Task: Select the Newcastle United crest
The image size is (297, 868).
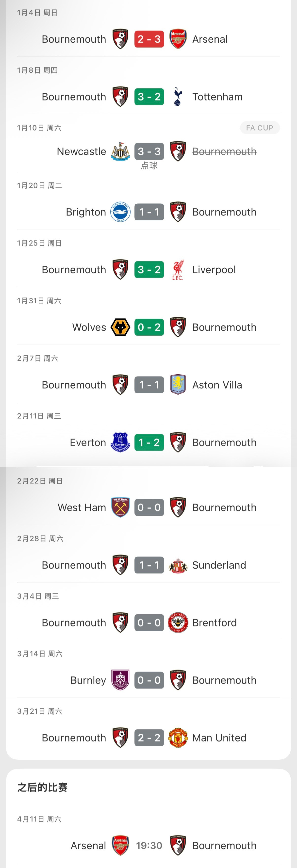Action: (x=120, y=152)
